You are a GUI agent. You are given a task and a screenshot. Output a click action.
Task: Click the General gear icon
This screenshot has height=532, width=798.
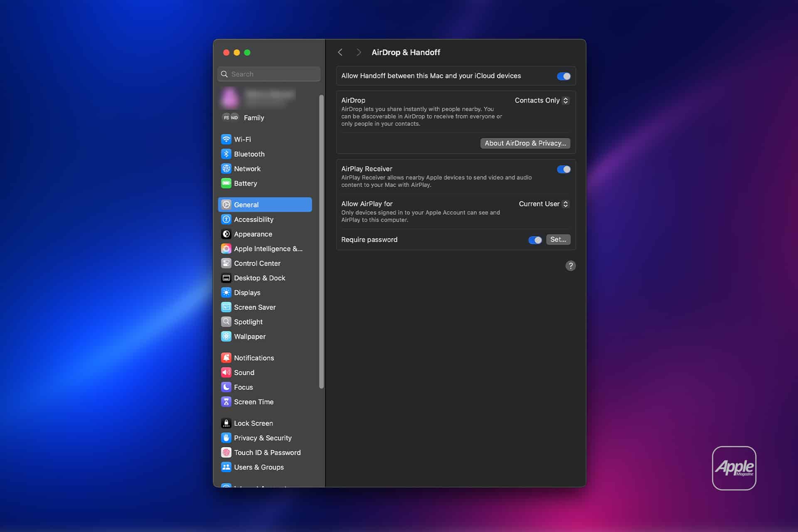tap(226, 204)
